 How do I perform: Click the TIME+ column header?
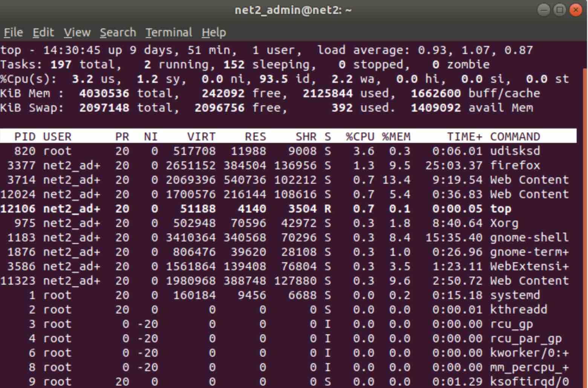tap(464, 136)
